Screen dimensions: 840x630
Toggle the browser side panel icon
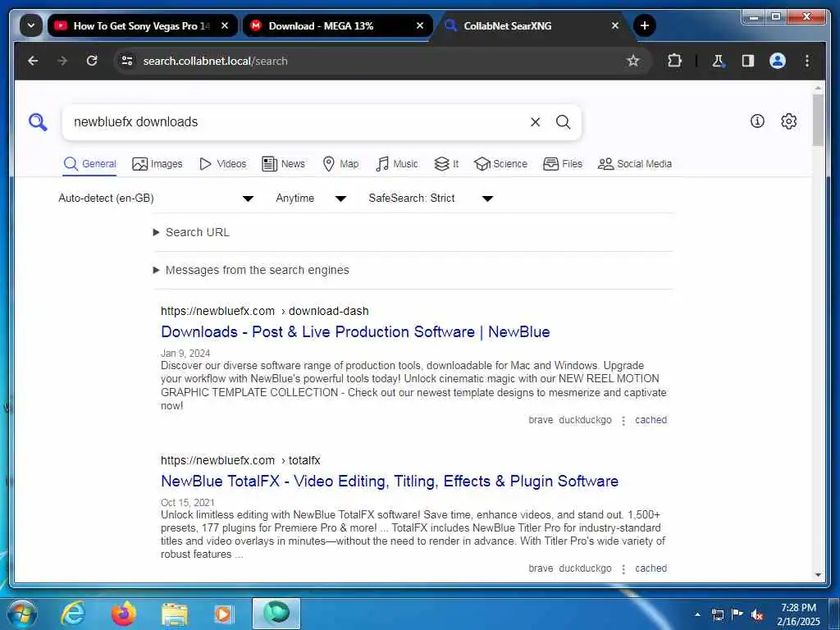pyautogui.click(x=748, y=61)
